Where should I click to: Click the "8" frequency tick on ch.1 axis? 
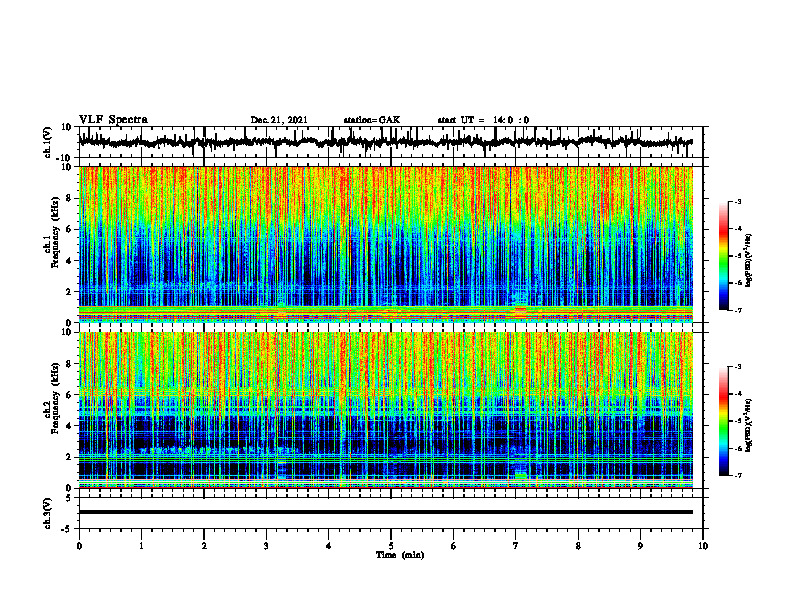pos(70,198)
